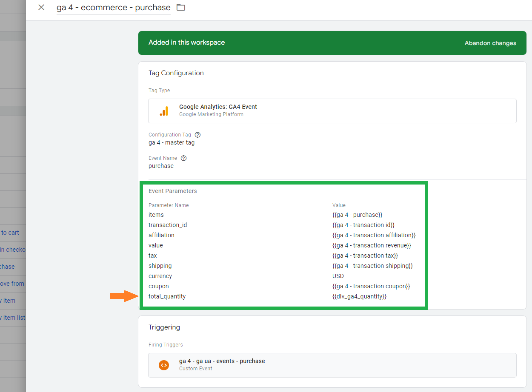
Task: Open the 'chase' tag link in background list
Action: click(x=7, y=267)
